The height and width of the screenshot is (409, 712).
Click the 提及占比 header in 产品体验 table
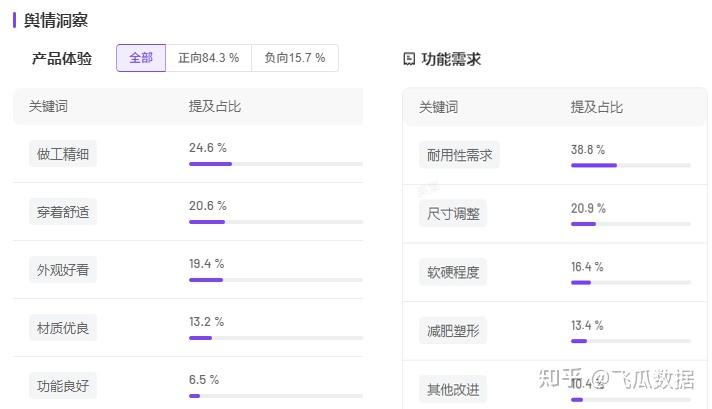tap(215, 107)
